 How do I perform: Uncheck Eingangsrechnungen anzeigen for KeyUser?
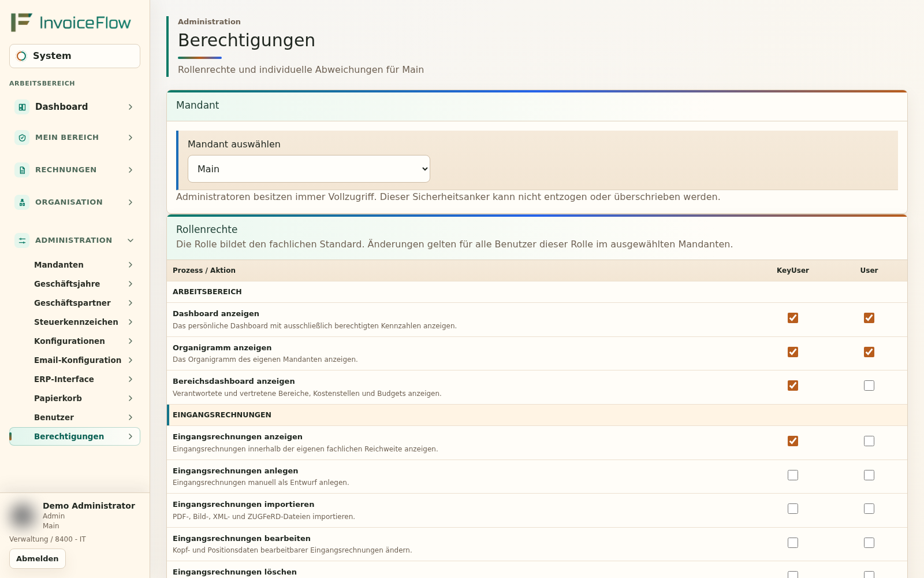793,441
